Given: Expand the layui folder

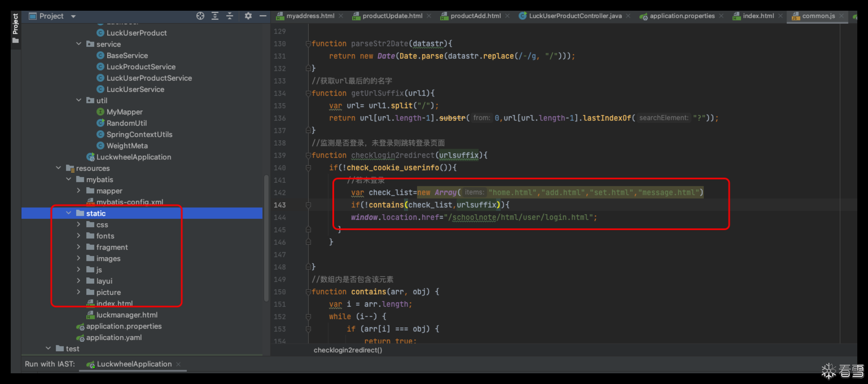Looking at the screenshot, I should pos(79,281).
